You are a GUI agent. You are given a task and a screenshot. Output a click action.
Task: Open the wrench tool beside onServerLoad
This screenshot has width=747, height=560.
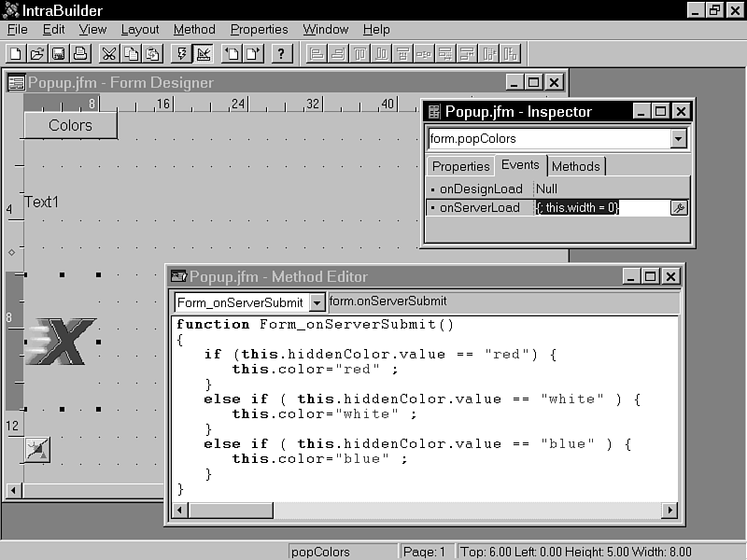(679, 207)
